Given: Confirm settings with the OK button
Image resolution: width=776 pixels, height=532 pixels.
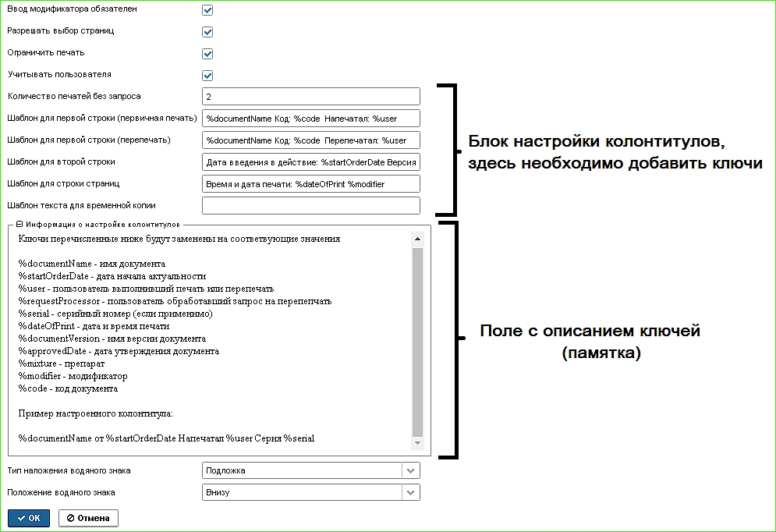Looking at the screenshot, I should click(29, 518).
